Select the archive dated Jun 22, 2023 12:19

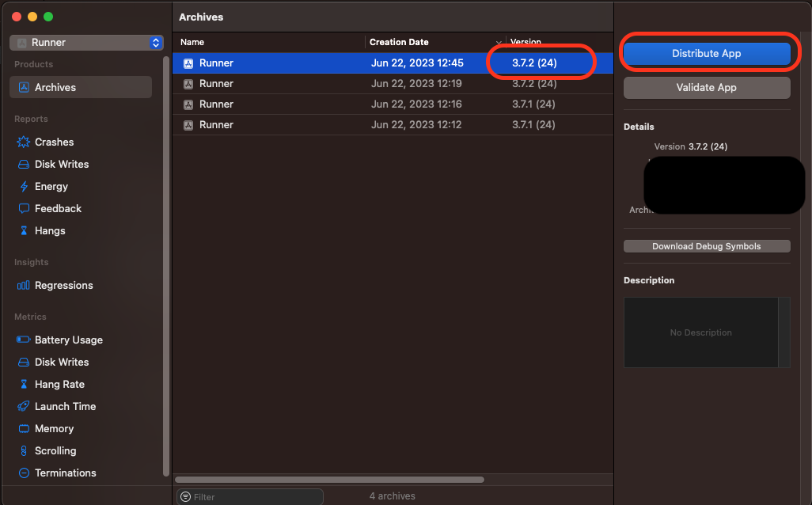393,84
